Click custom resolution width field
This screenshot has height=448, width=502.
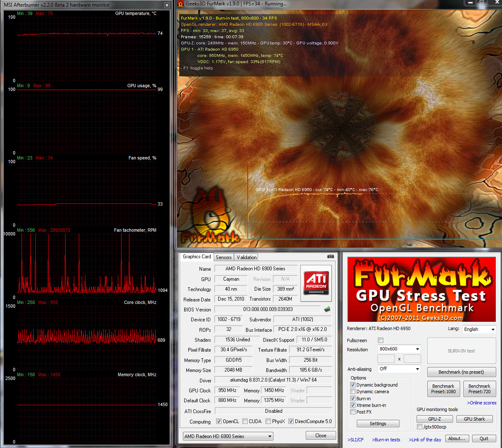386,359
